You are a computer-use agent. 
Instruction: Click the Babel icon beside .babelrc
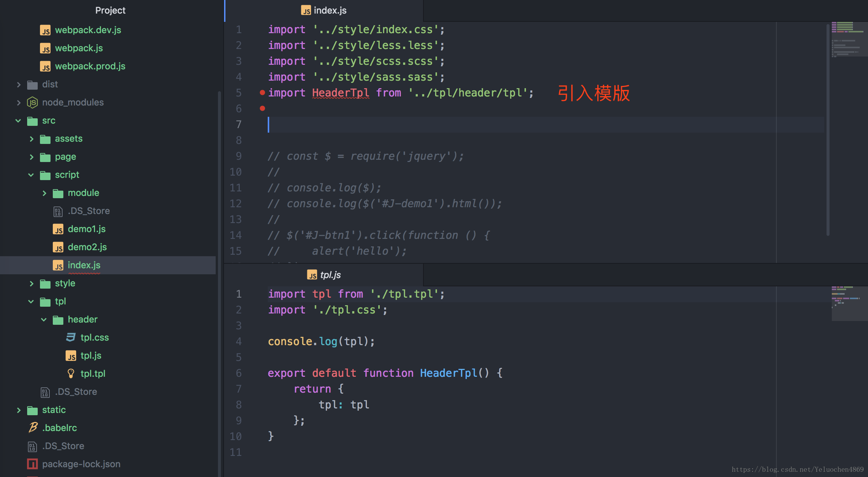pyautogui.click(x=33, y=428)
